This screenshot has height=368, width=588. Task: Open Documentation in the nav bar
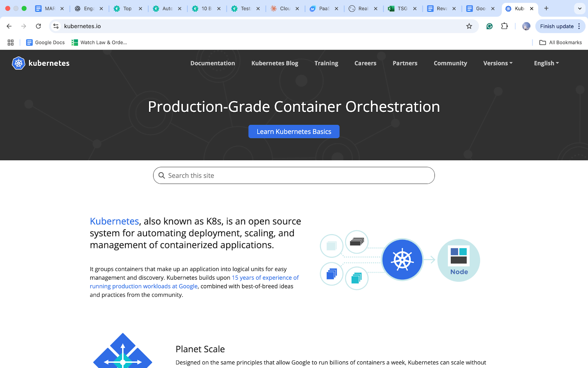pos(213,63)
